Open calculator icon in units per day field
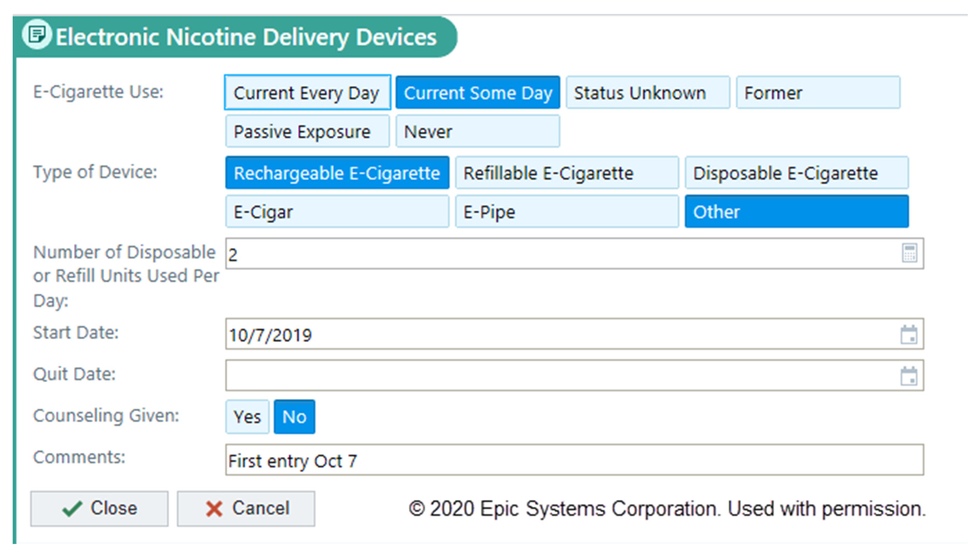The image size is (980, 560). [909, 253]
